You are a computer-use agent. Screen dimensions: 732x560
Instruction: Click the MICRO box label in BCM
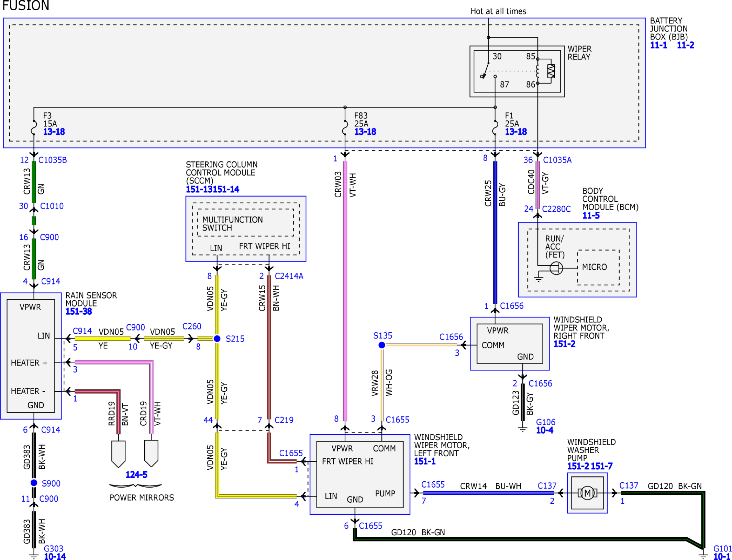pyautogui.click(x=595, y=267)
